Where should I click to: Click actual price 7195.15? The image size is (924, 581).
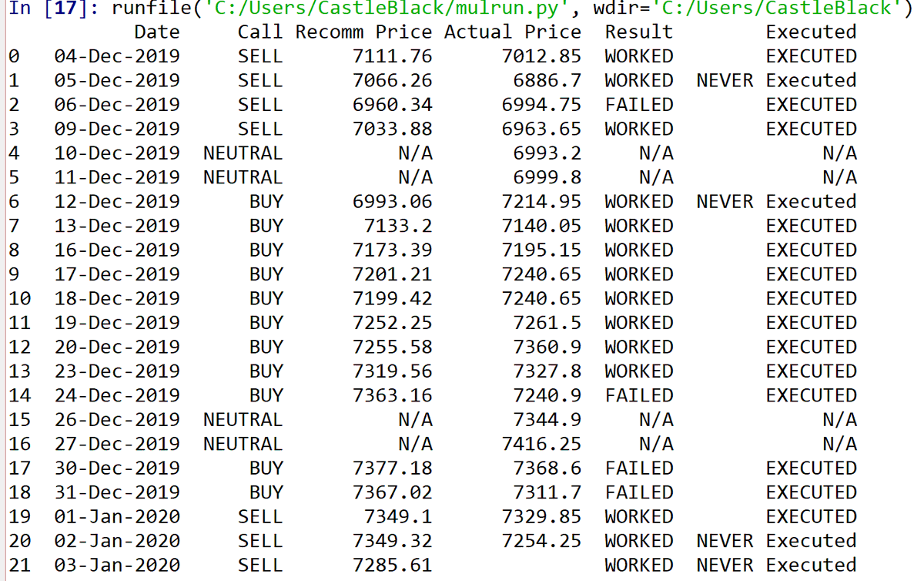(541, 250)
